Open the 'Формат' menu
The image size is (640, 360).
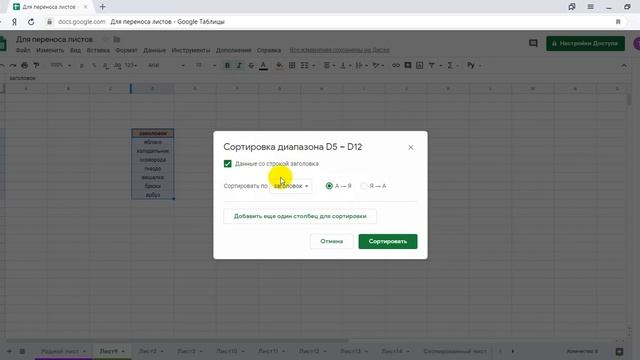pos(127,50)
